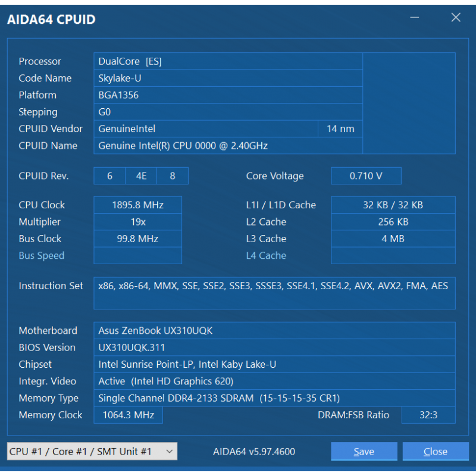The width and height of the screenshot is (476, 476).
Task: Click the DRAM:FSB Ratio 32:3 value
Action: pos(428,415)
